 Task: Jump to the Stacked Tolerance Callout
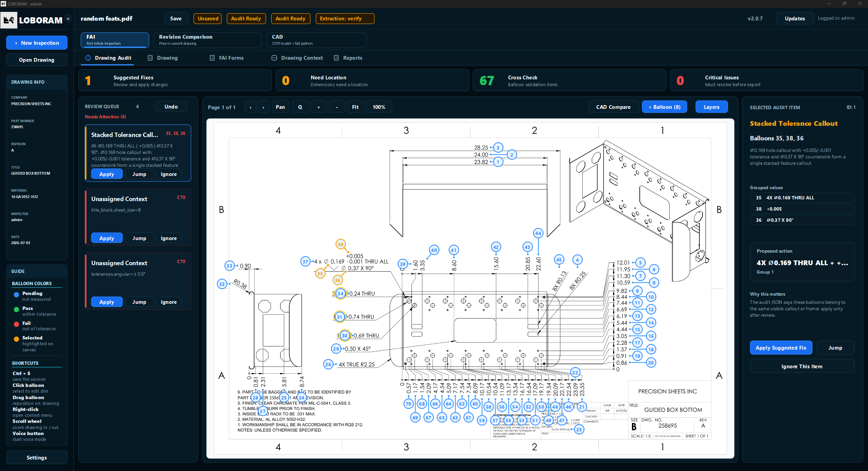point(139,174)
